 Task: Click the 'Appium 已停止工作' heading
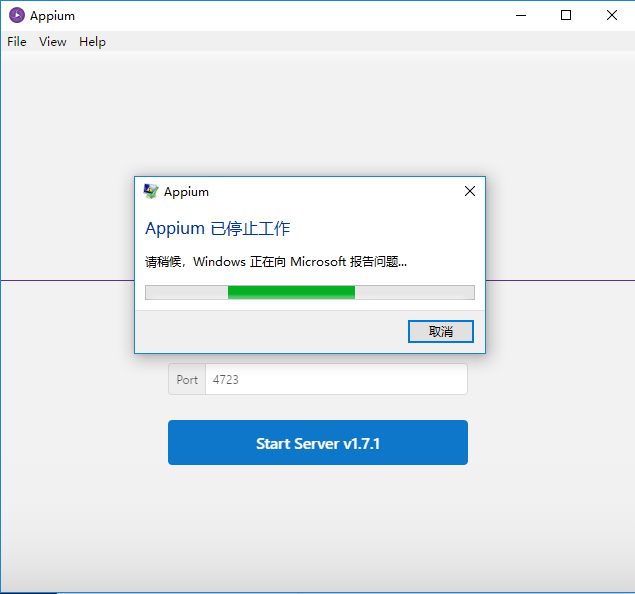click(x=217, y=229)
